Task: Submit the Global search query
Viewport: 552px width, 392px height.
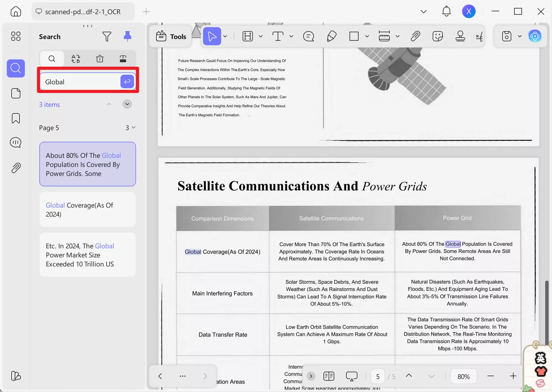Action: [x=127, y=81]
